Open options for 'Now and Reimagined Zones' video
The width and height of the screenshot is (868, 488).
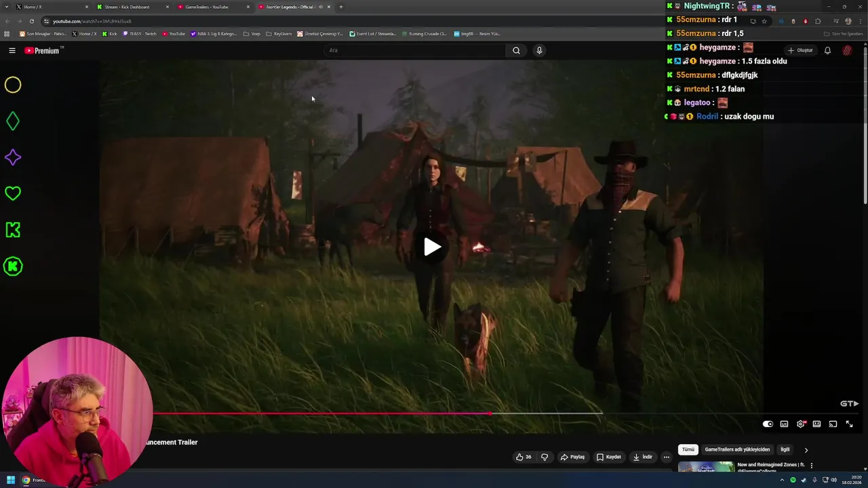click(x=812, y=466)
